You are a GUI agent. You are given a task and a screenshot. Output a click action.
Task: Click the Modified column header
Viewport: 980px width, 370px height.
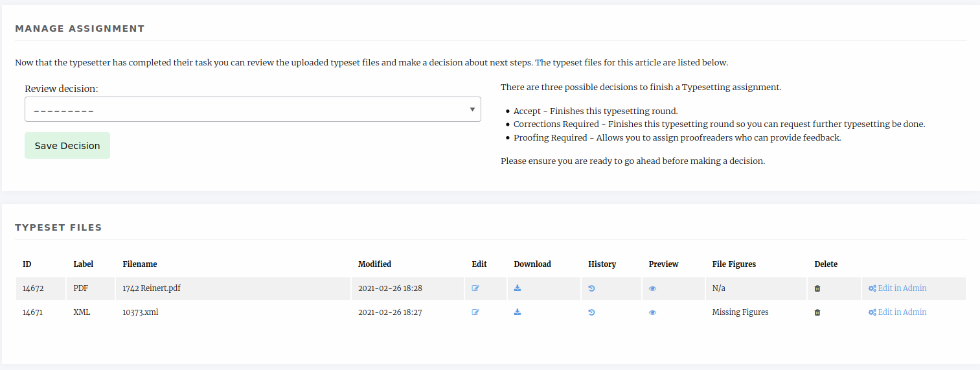pos(374,264)
